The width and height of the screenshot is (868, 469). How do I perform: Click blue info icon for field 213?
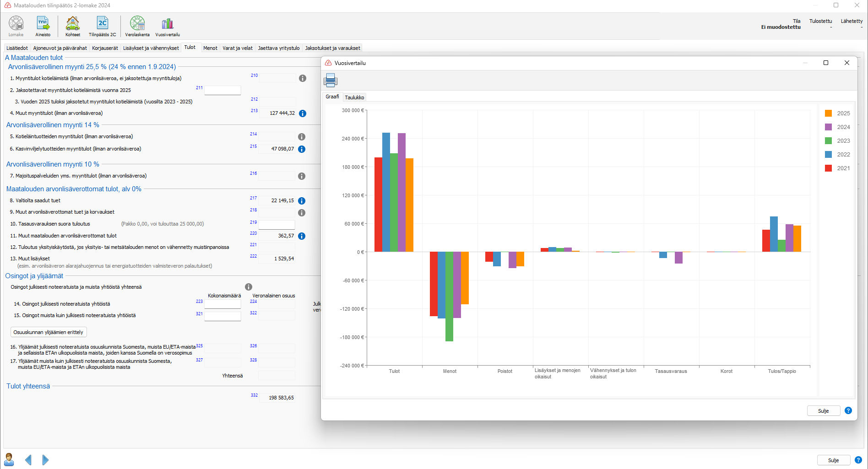[303, 113]
